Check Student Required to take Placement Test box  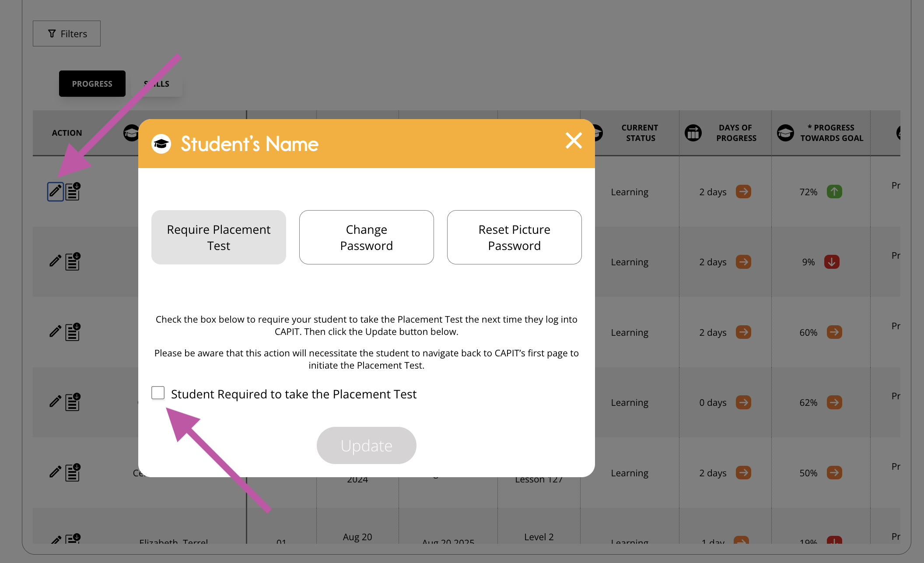pos(158,393)
